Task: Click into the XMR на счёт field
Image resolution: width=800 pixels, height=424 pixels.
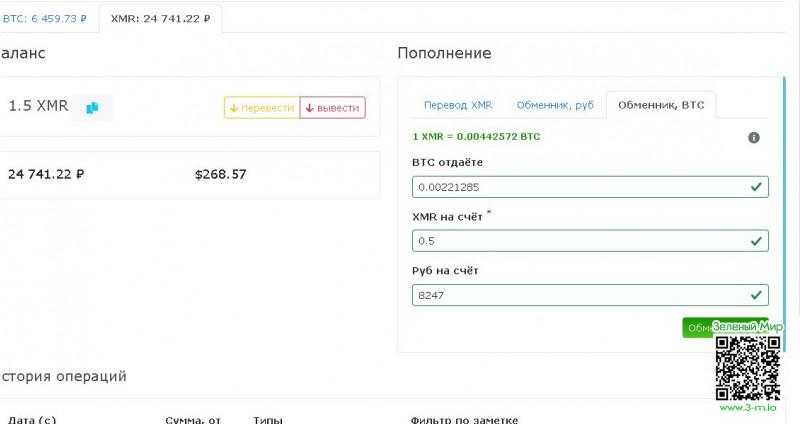Action: click(x=580, y=241)
